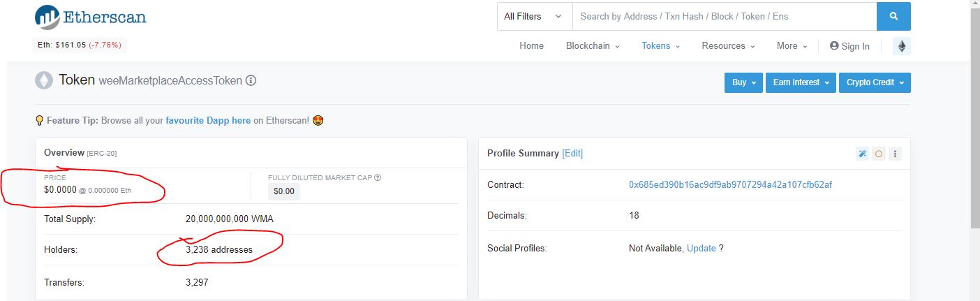Open the All Filters dropdown
The width and height of the screenshot is (980, 301).
[x=534, y=16]
